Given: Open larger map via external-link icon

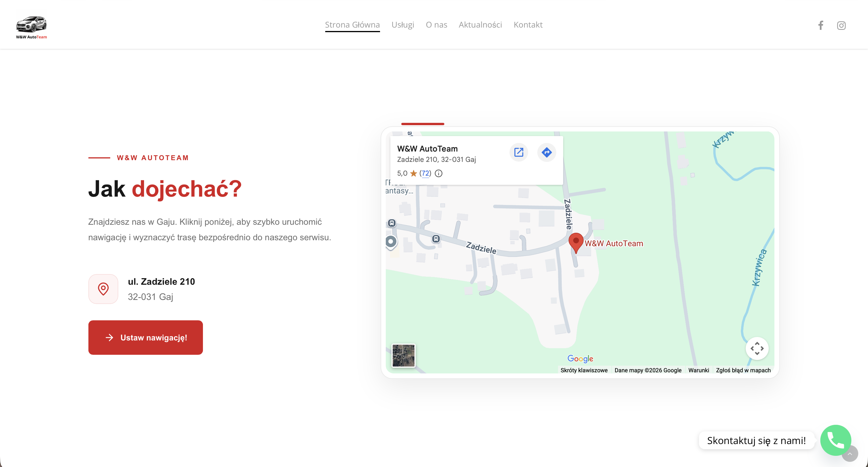Looking at the screenshot, I should point(519,152).
